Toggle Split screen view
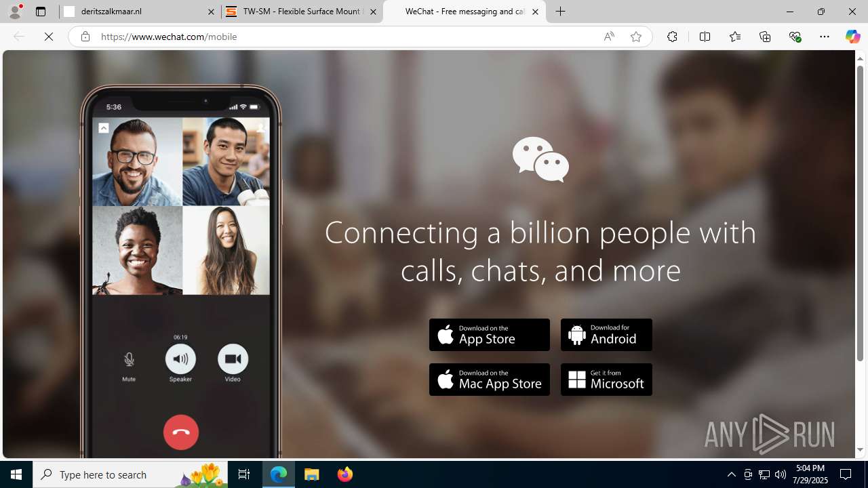This screenshot has height=488, width=868. 705,37
